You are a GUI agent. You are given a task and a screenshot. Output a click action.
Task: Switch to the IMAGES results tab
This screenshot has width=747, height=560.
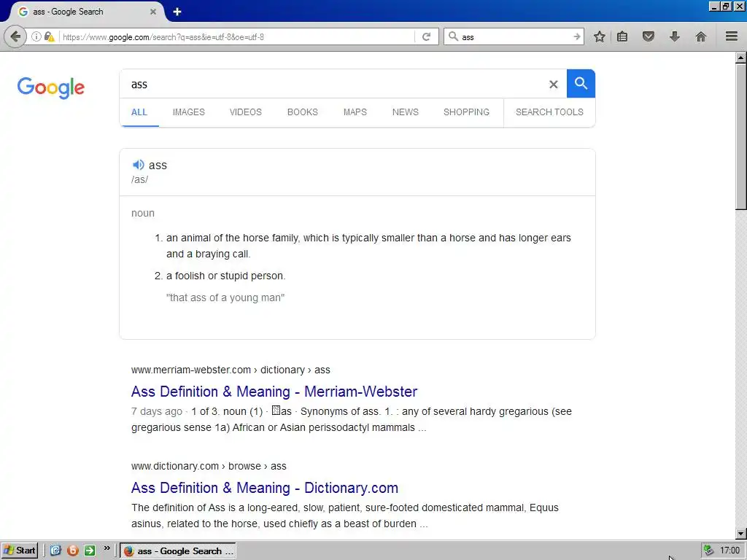189,112
